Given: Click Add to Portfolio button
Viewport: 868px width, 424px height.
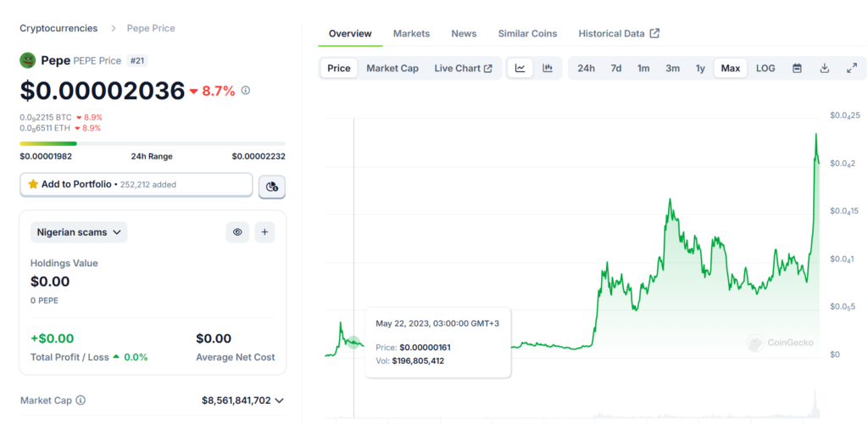Looking at the screenshot, I should tap(136, 184).
